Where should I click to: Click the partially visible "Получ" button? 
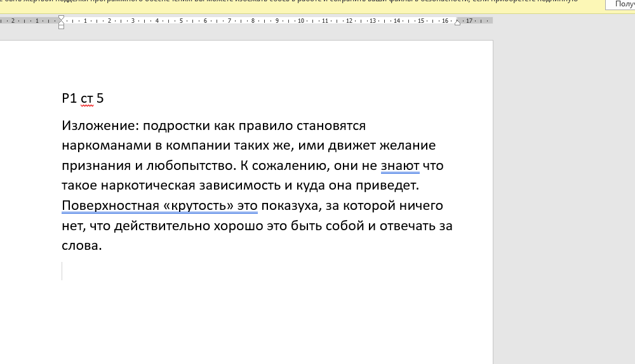(x=620, y=4)
